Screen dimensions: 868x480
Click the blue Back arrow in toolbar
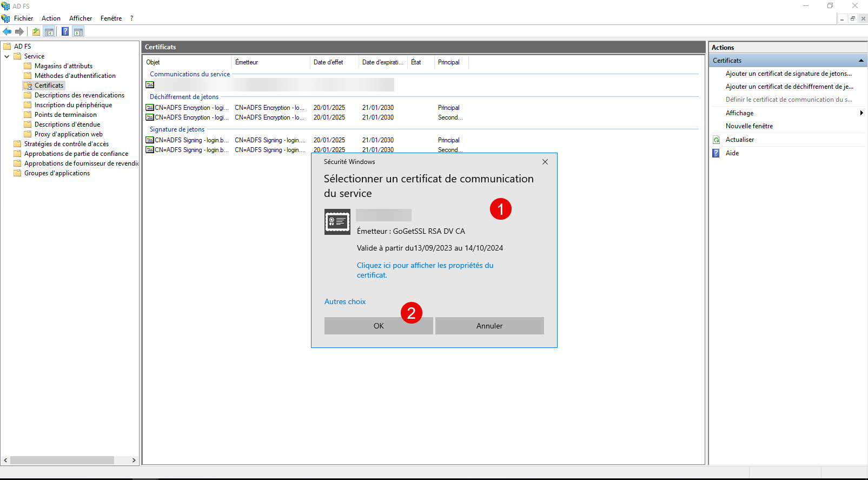7,31
